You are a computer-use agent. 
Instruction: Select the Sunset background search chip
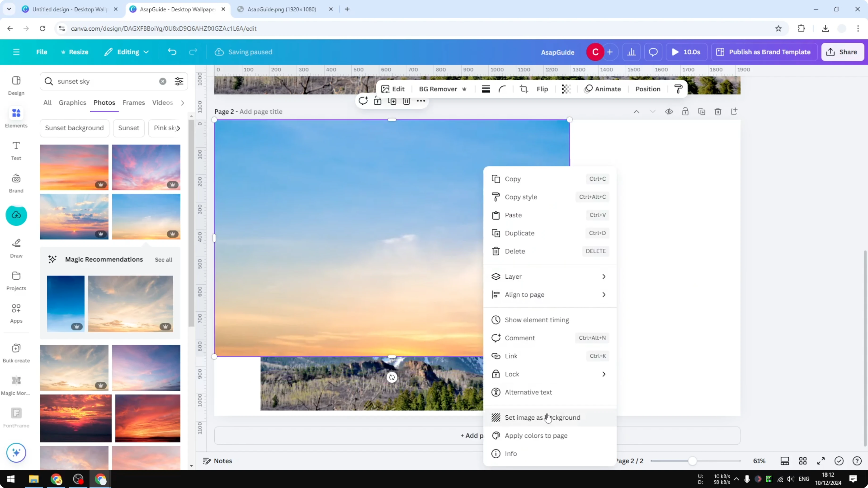coord(74,128)
